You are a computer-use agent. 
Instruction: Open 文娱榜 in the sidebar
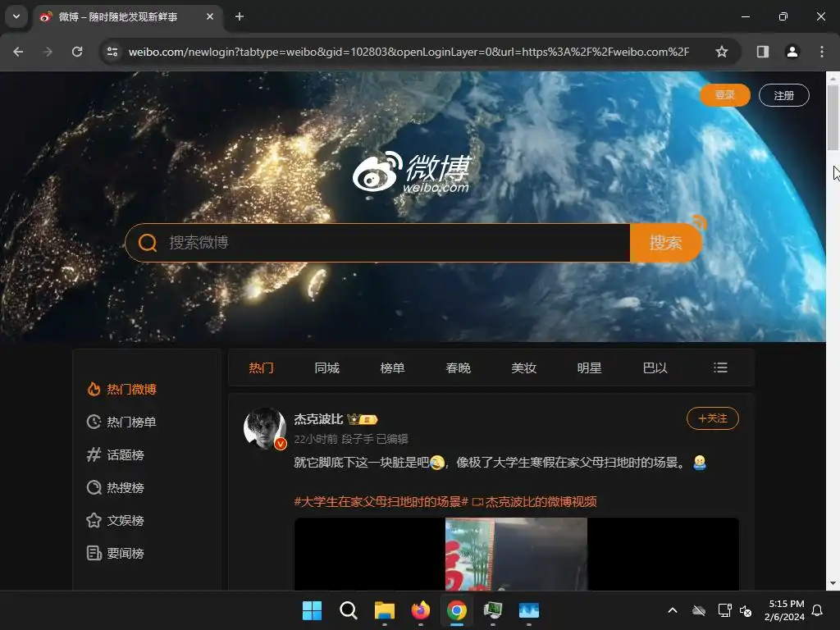(115, 520)
